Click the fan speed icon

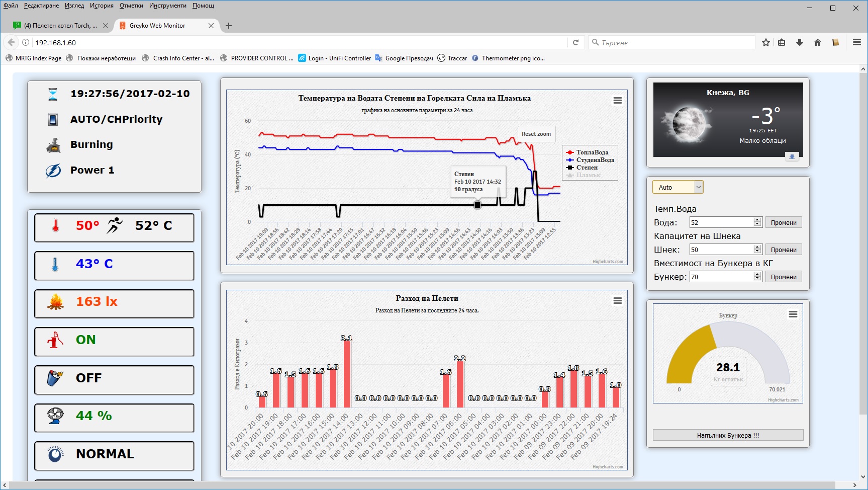55,416
